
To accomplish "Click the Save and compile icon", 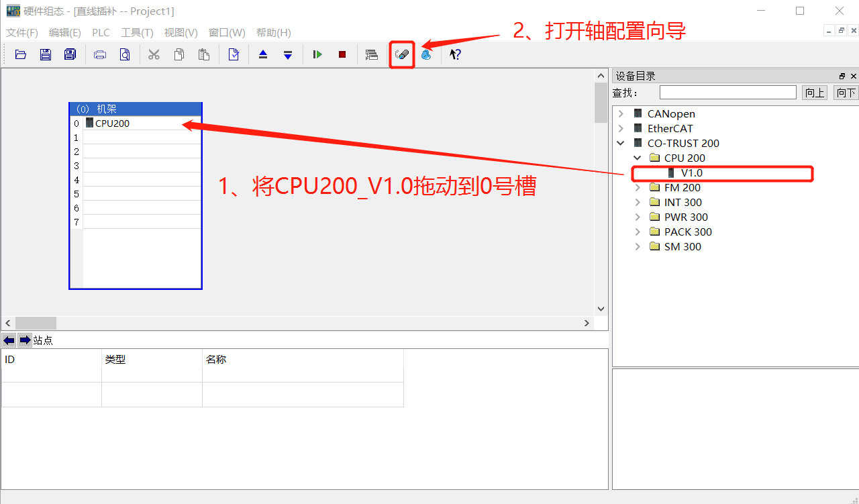I will point(70,55).
